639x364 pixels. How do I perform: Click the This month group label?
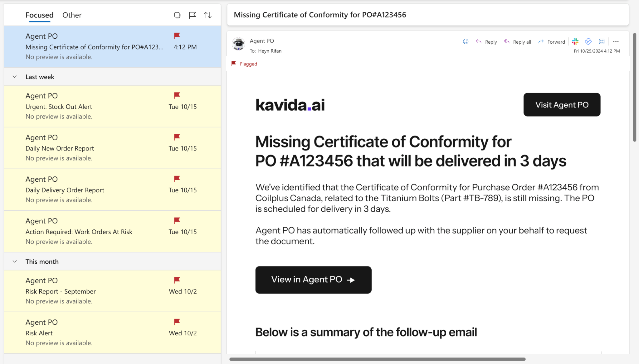pyautogui.click(x=42, y=261)
